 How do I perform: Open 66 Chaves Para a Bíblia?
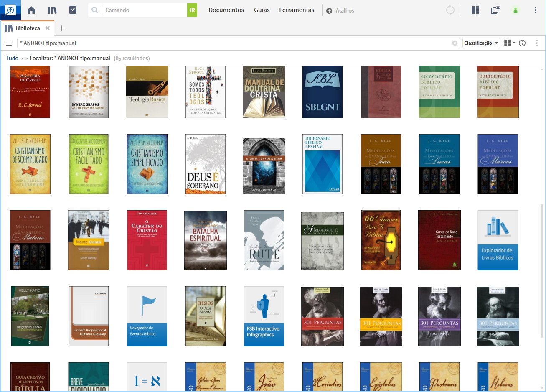(x=381, y=240)
